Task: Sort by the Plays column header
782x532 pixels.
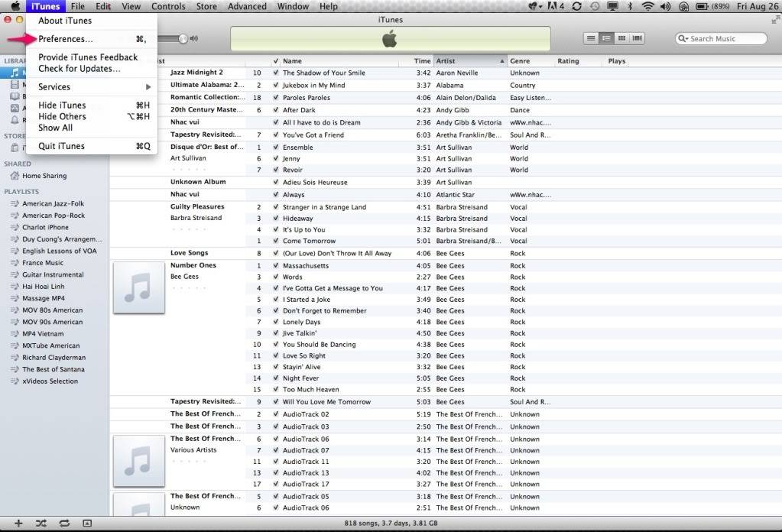Action: (616, 61)
